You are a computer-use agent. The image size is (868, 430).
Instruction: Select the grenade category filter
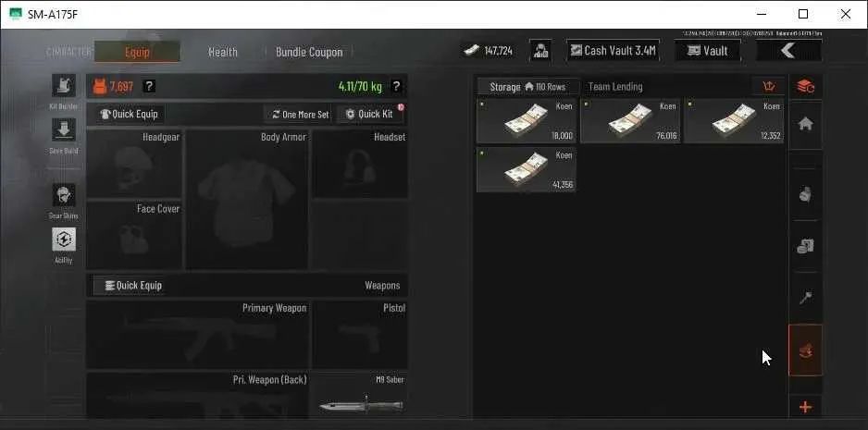pos(805,195)
